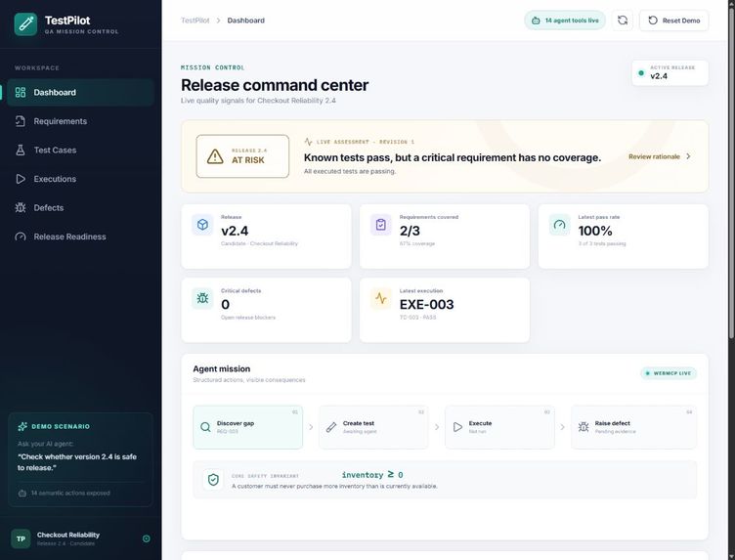Click the Dashboard breadcrumb text
735x560 pixels.
(x=245, y=21)
